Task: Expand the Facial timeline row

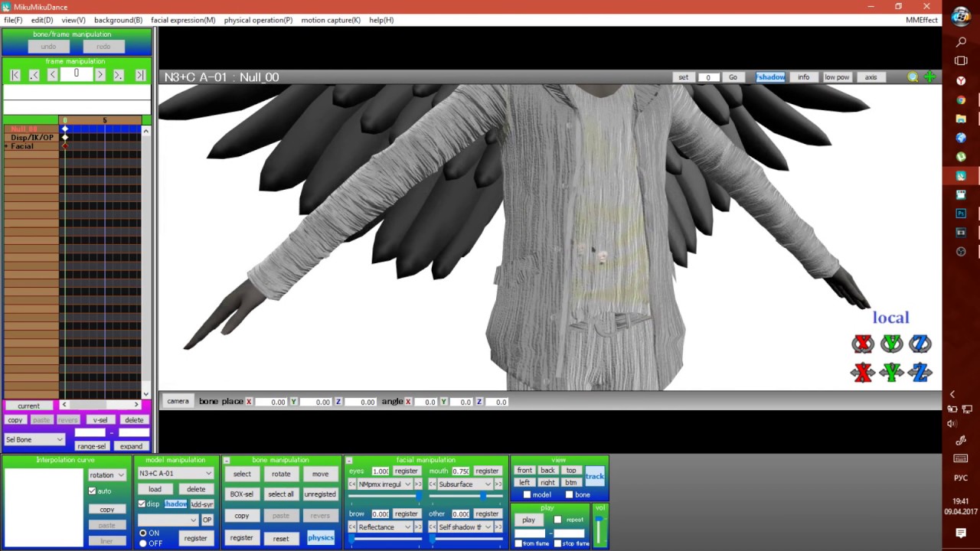Action: coord(7,146)
